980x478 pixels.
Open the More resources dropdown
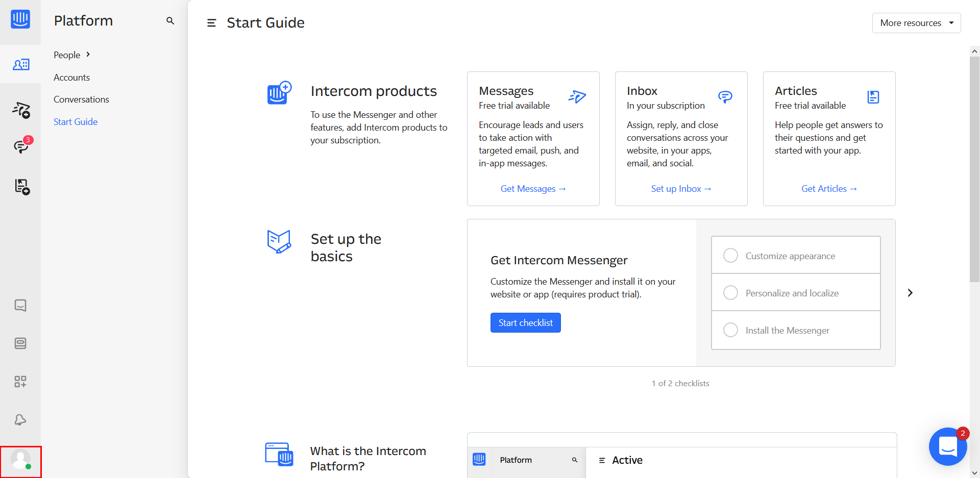(917, 23)
